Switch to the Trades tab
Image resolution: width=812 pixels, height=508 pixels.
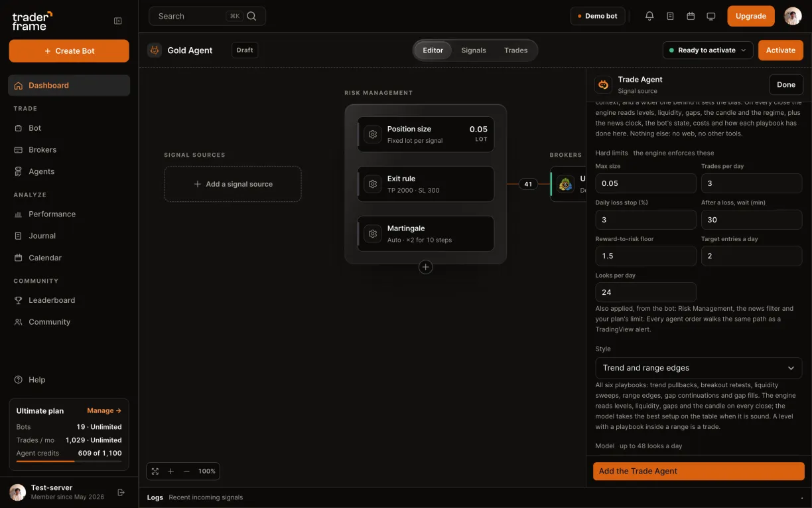click(516, 50)
